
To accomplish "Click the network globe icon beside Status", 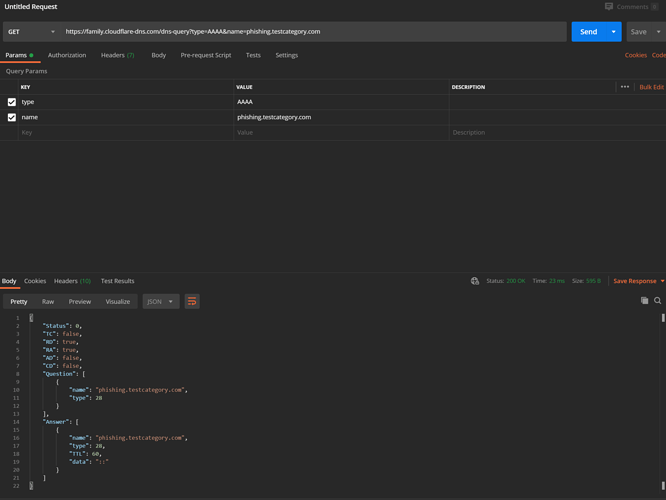I will [x=474, y=281].
